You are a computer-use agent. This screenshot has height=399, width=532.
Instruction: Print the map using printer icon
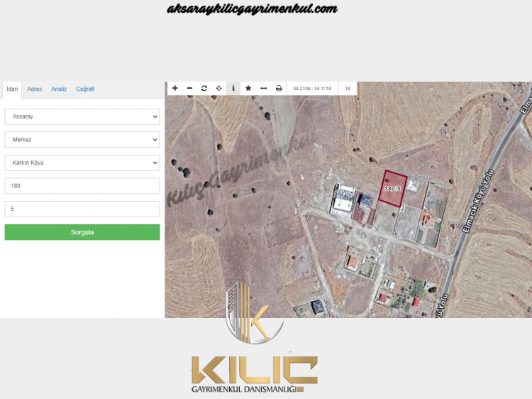tap(279, 88)
